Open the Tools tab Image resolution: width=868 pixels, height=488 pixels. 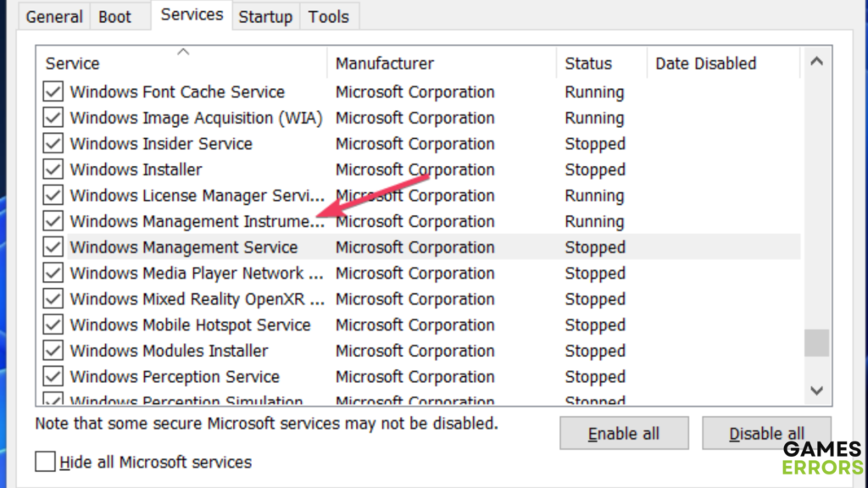pos(328,17)
